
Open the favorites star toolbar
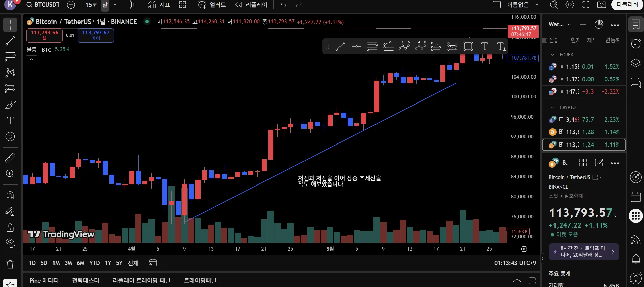(x=10, y=284)
